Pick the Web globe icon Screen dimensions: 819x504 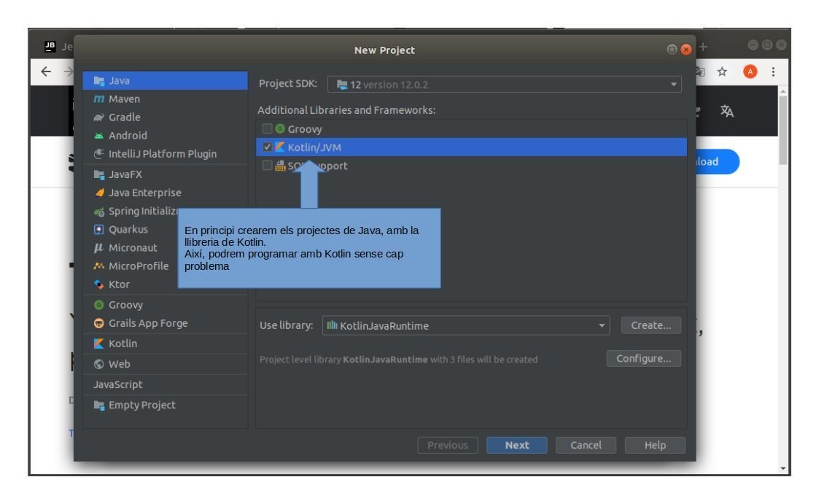(x=98, y=363)
